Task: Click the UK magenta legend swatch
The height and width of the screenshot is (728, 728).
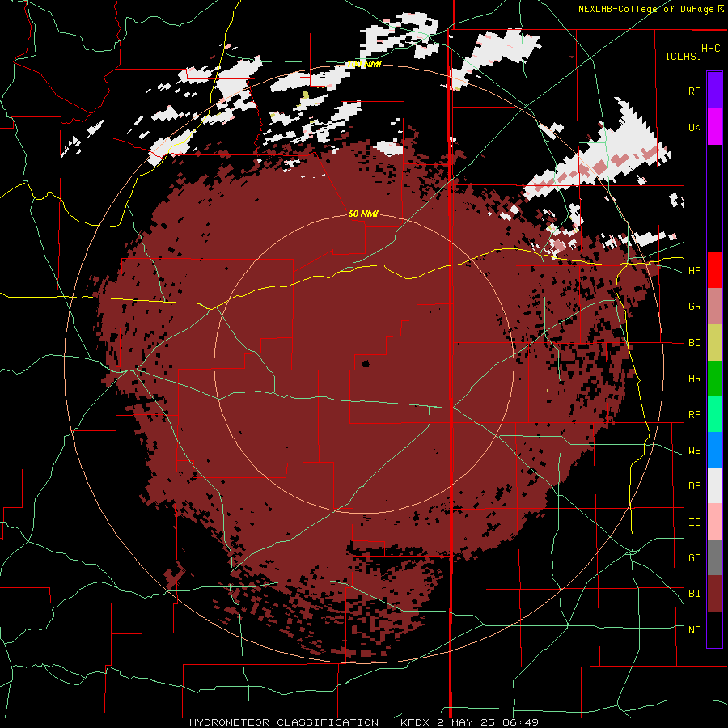Action: point(714,127)
